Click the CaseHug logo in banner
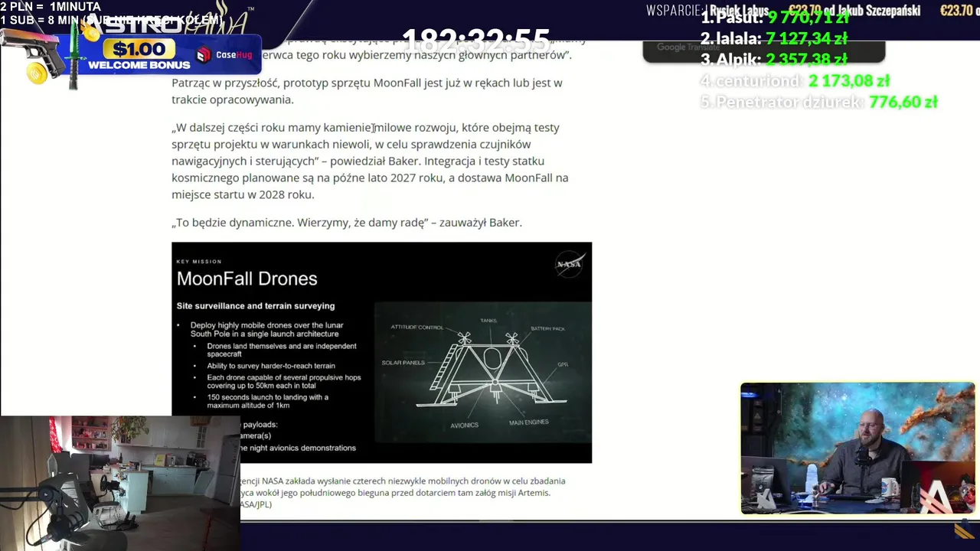This screenshot has width=980, height=551. (x=224, y=55)
